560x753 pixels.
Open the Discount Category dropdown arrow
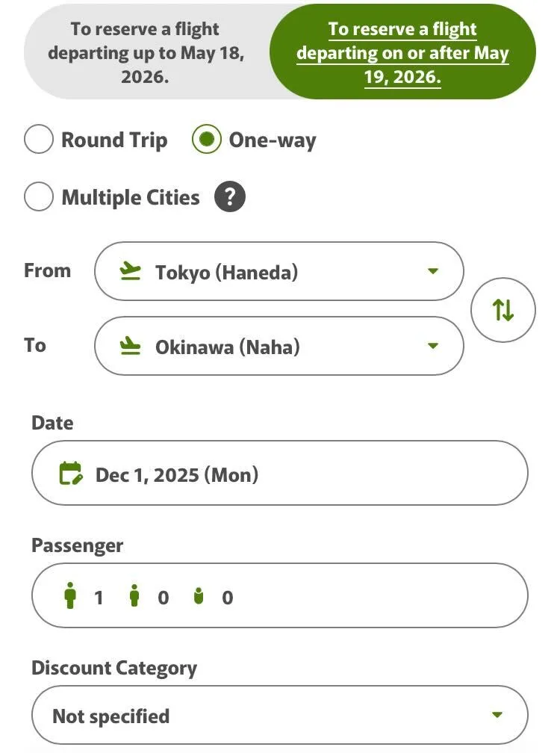pyautogui.click(x=497, y=716)
